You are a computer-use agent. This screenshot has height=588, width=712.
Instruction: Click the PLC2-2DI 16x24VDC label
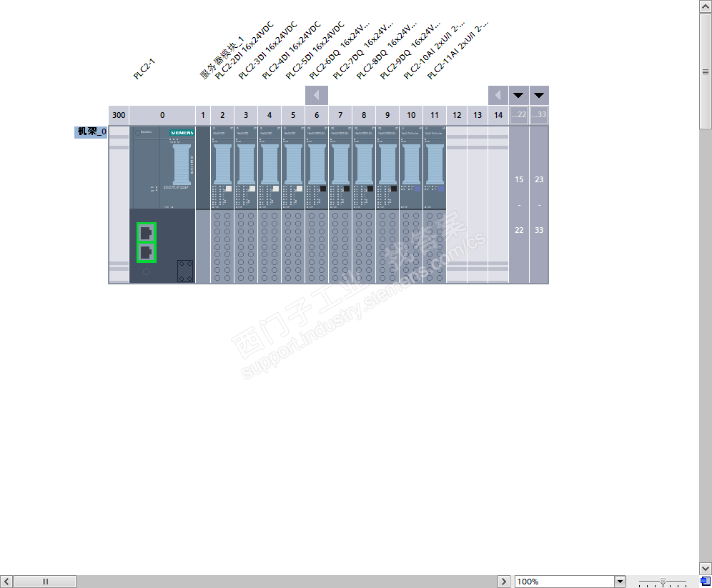[244, 50]
